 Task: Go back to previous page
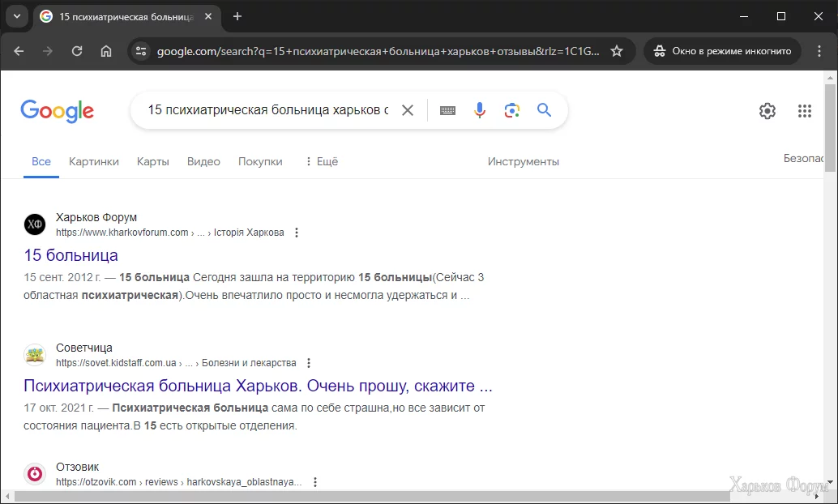(x=19, y=51)
